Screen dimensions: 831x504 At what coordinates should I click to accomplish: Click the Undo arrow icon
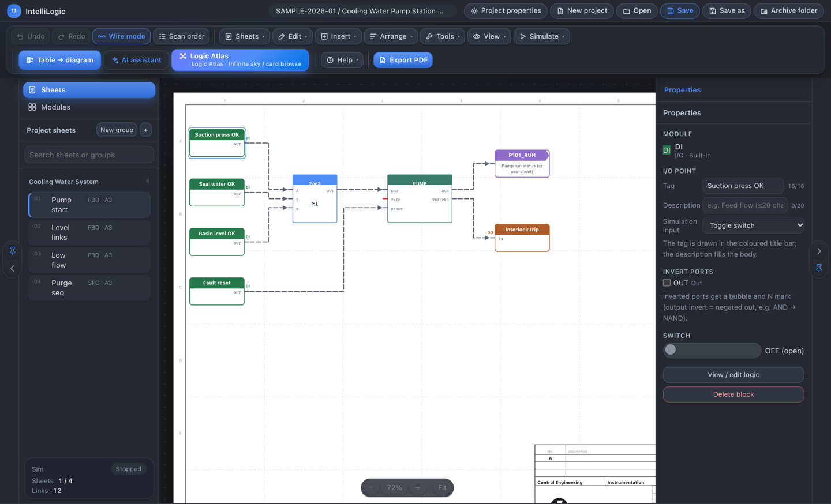20,36
